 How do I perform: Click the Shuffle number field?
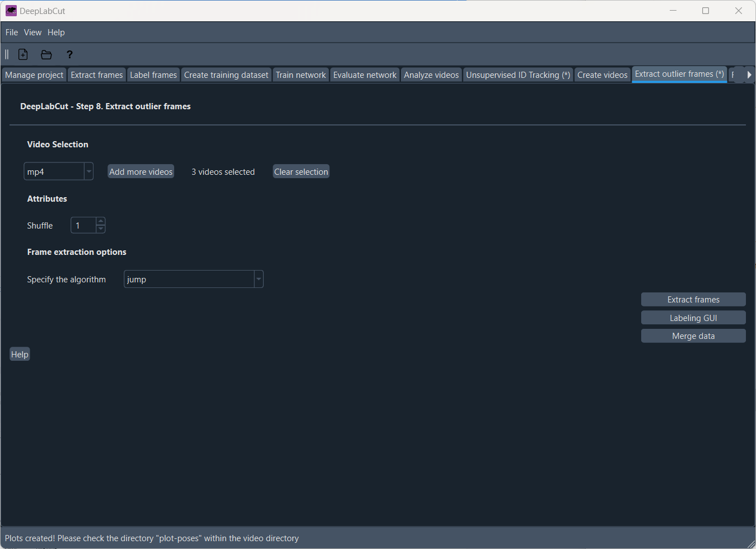click(x=83, y=225)
